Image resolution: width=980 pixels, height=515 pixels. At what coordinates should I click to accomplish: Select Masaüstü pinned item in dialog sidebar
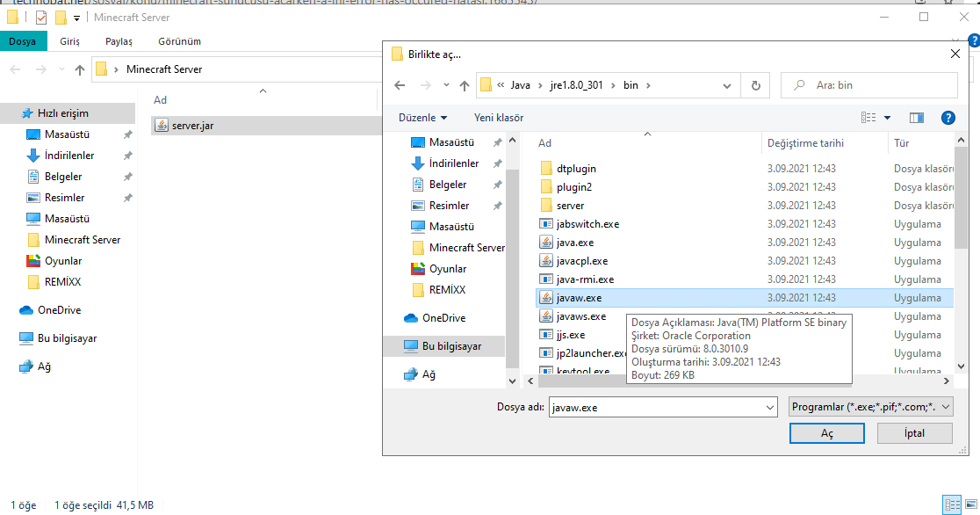coord(451,142)
